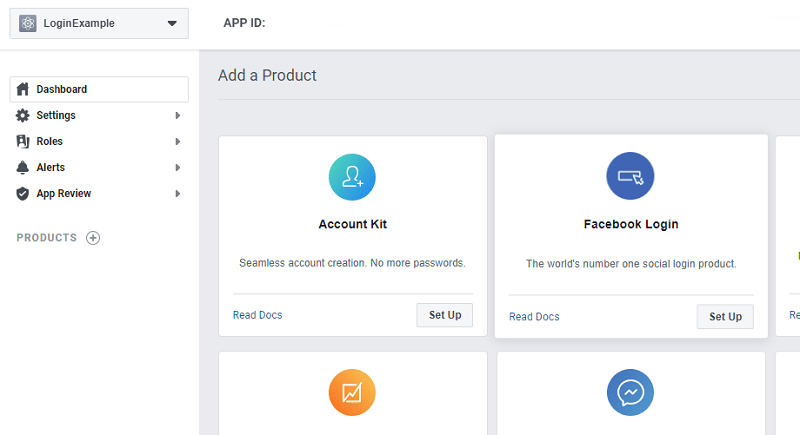Click the Alerts bell icon
The width and height of the screenshot is (800, 435).
[x=22, y=167]
